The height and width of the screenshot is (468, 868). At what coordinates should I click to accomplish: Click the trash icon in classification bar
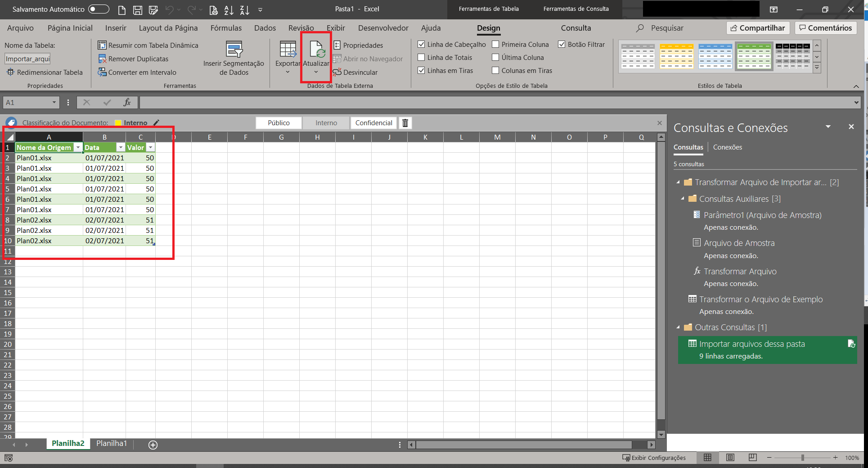tap(405, 123)
